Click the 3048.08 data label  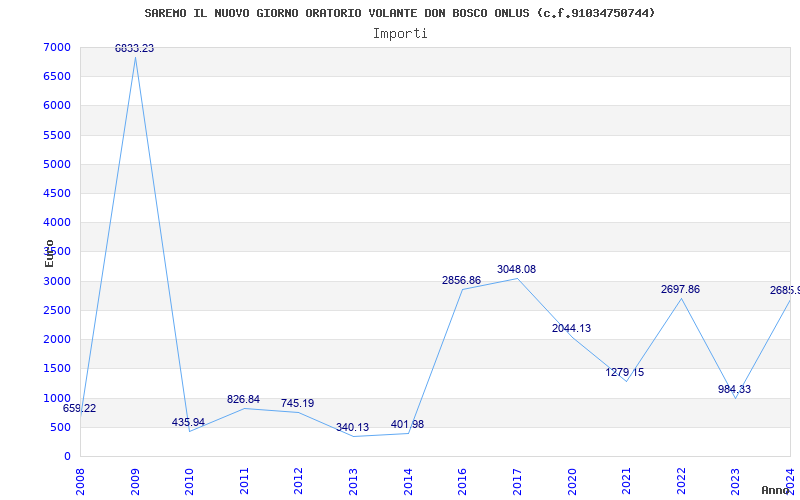(x=516, y=269)
